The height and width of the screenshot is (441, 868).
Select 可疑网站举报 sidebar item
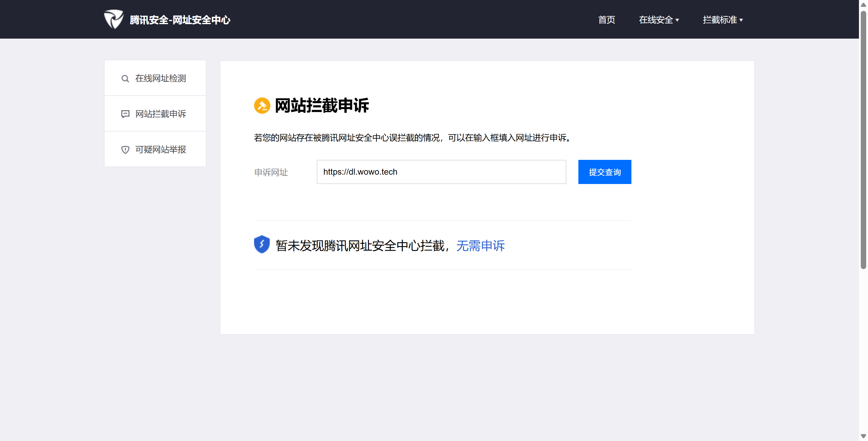tap(160, 149)
